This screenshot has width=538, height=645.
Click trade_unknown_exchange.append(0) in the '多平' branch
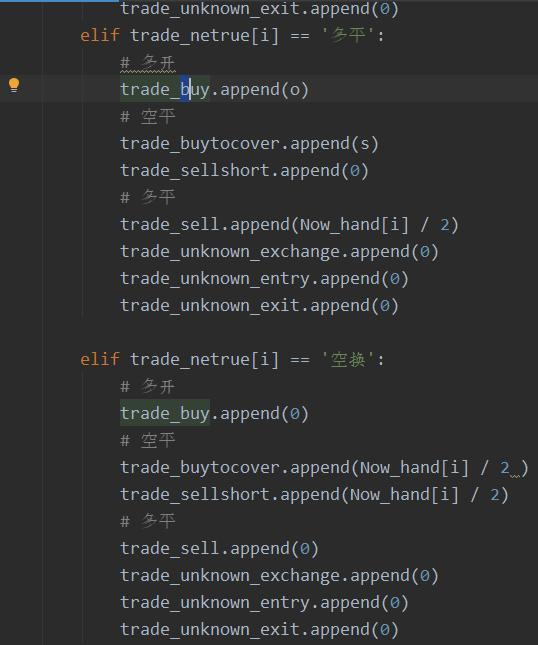[x=279, y=252]
